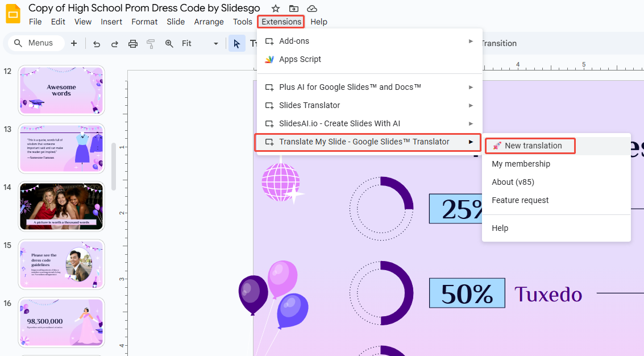Expand Plus AI for Google Slides submenu
This screenshot has width=644, height=356.
(369, 87)
